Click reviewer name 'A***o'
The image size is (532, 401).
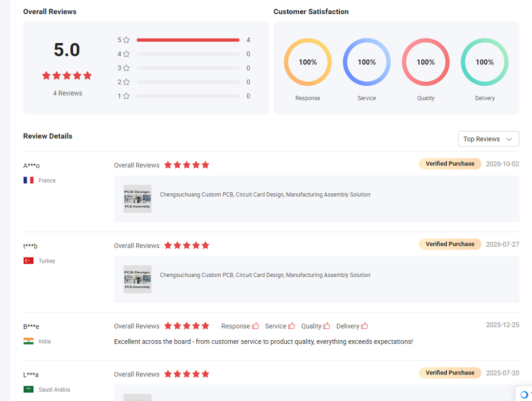[x=31, y=166]
